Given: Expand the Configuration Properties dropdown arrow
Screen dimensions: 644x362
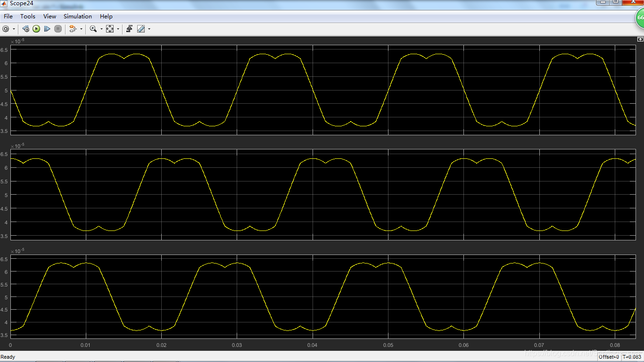Looking at the screenshot, I should pyautogui.click(x=14, y=29).
